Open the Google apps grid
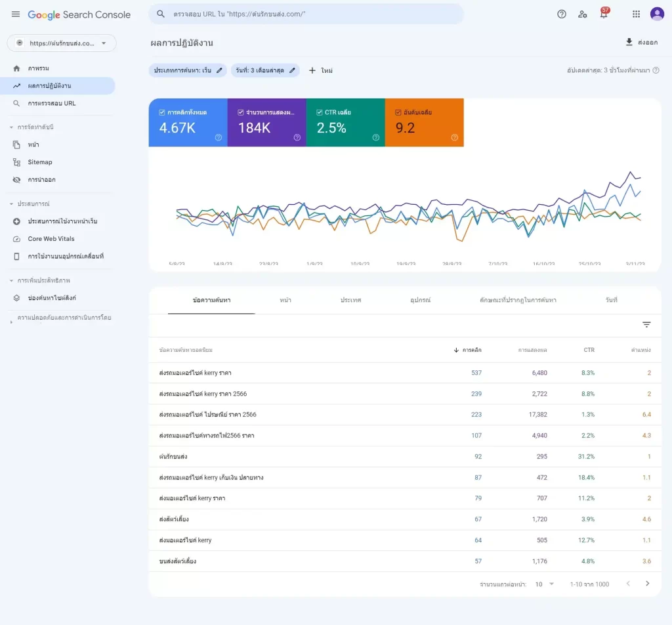This screenshot has width=672, height=625. (x=636, y=14)
